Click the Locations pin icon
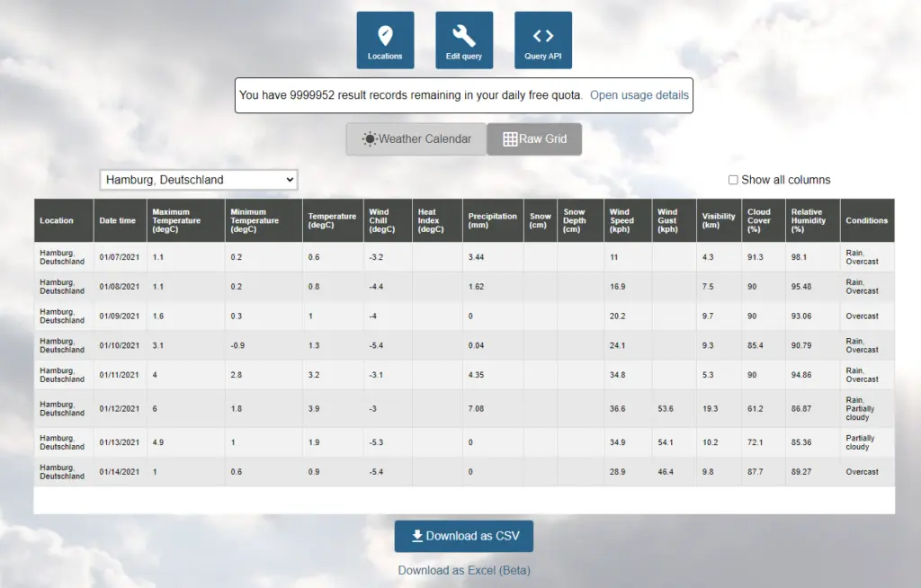 [x=385, y=36]
